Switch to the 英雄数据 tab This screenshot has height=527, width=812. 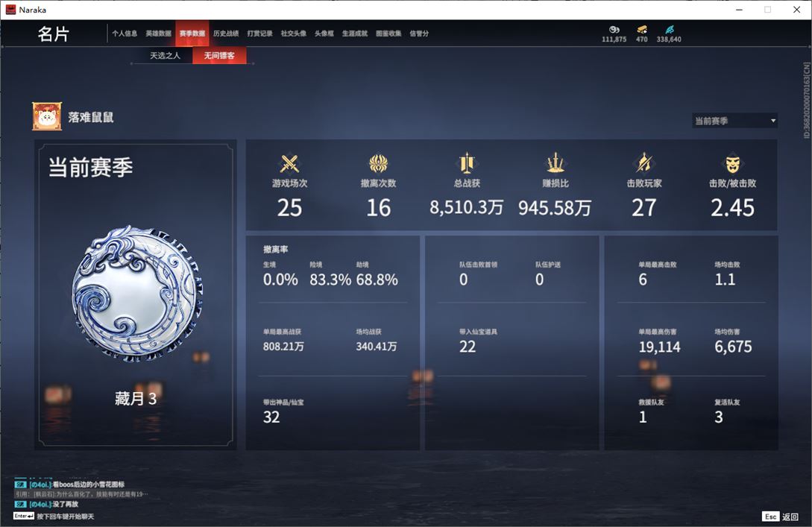pos(159,34)
